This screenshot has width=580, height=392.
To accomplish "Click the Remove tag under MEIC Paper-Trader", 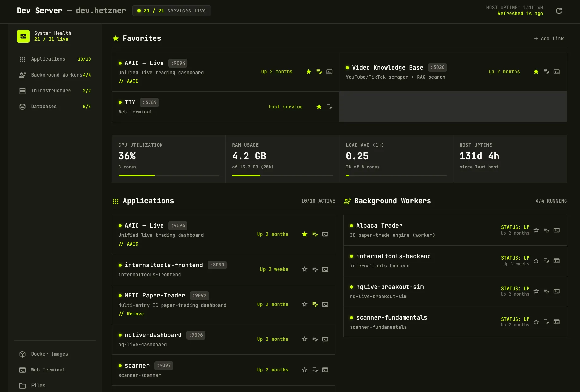I will click(x=131, y=314).
